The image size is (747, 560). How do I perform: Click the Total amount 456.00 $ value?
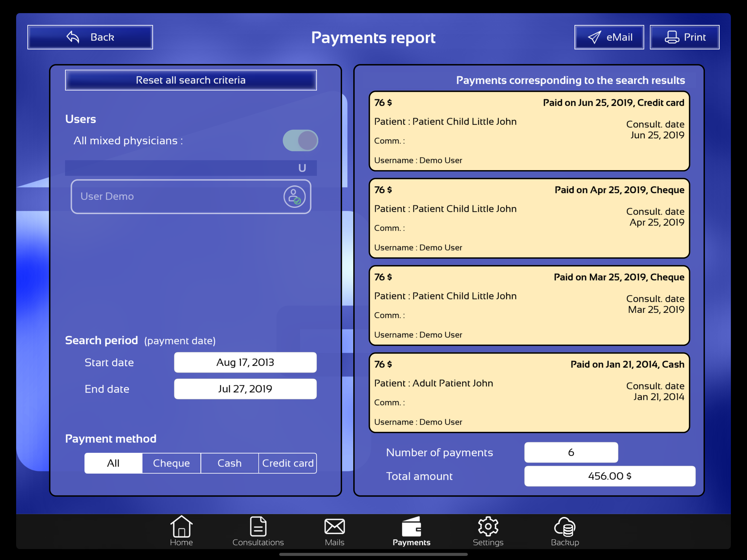pos(609,476)
